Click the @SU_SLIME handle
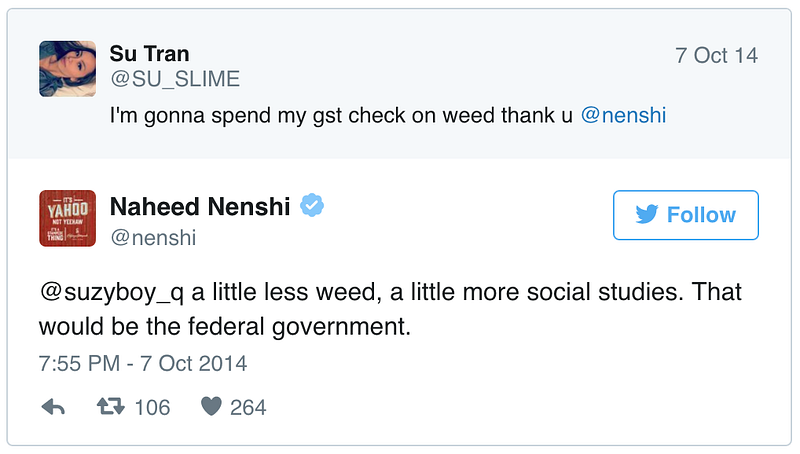The image size is (800, 454). tap(175, 79)
